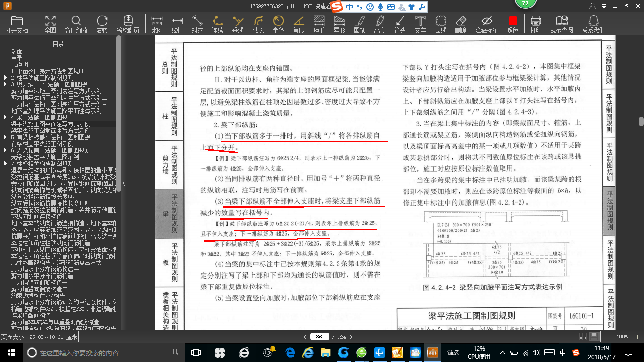Open outline entry 梁平法施工图截面注写方式示例
This screenshot has width=644, height=362.
pyautogui.click(x=51, y=131)
